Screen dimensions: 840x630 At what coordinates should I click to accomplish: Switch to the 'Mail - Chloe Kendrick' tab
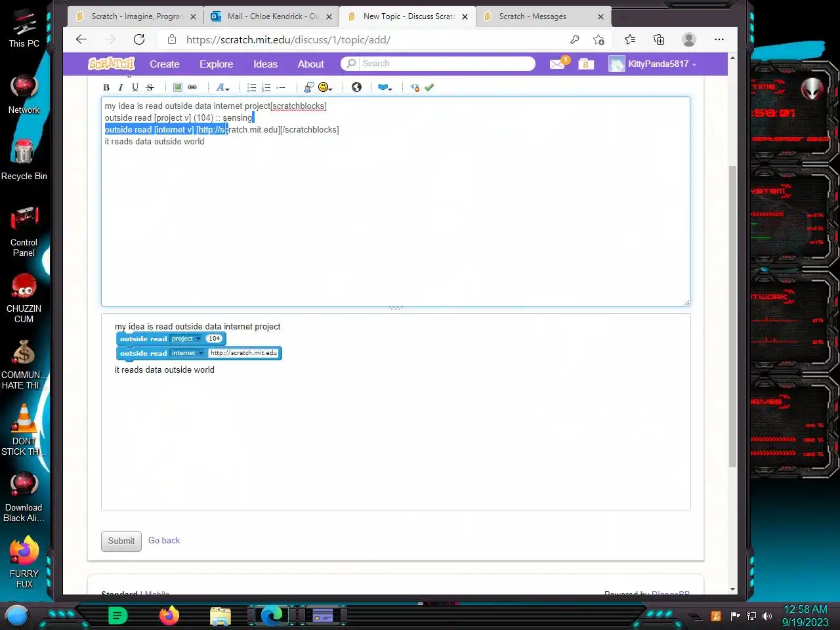point(272,16)
